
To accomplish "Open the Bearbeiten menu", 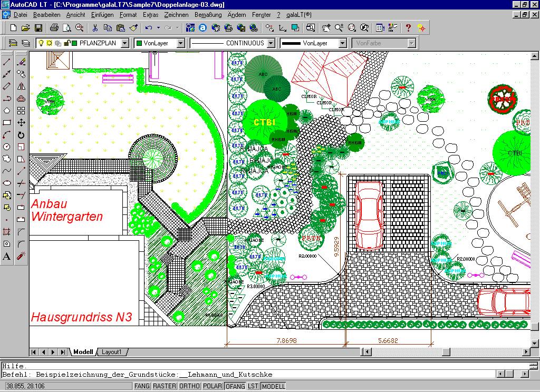I will point(46,15).
